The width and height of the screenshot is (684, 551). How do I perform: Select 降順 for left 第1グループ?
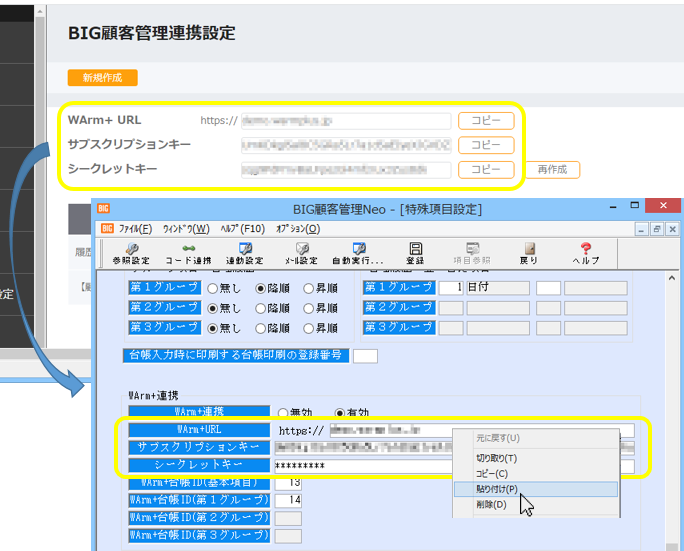[x=260, y=288]
